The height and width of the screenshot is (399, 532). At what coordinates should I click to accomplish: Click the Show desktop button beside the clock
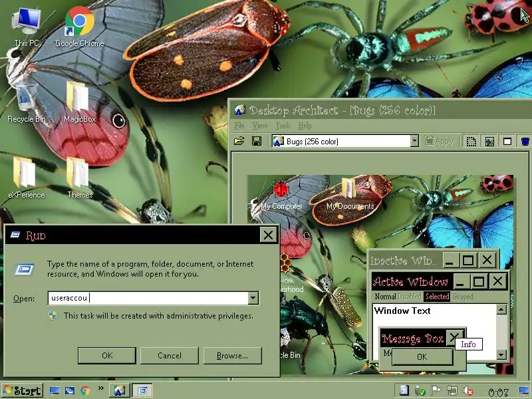(524, 391)
